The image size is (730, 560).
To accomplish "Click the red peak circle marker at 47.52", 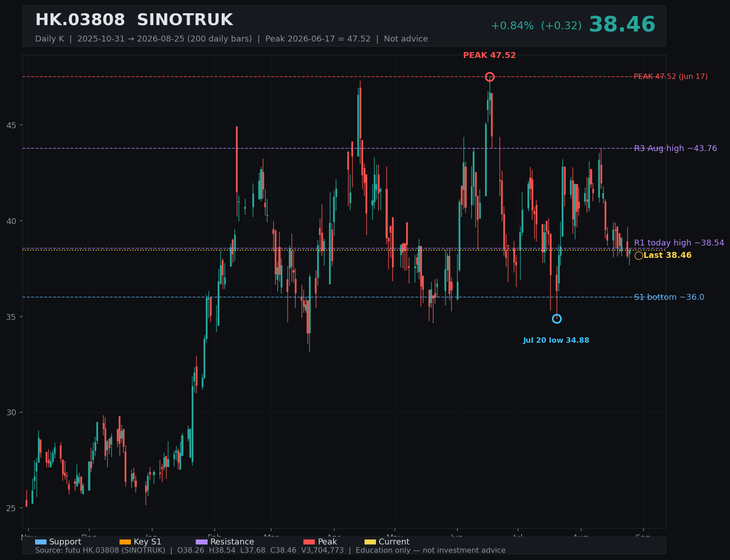I will click(490, 77).
